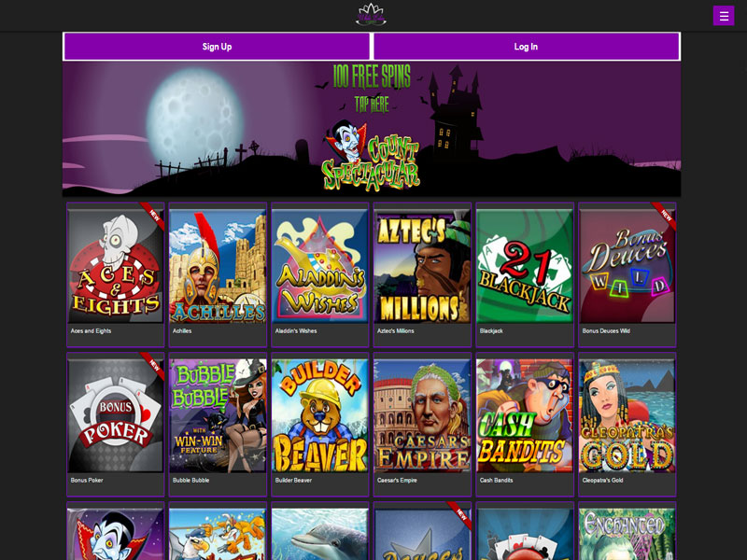Open the Bonus Poker game icon
This screenshot has width=747, height=560.
pyautogui.click(x=116, y=425)
